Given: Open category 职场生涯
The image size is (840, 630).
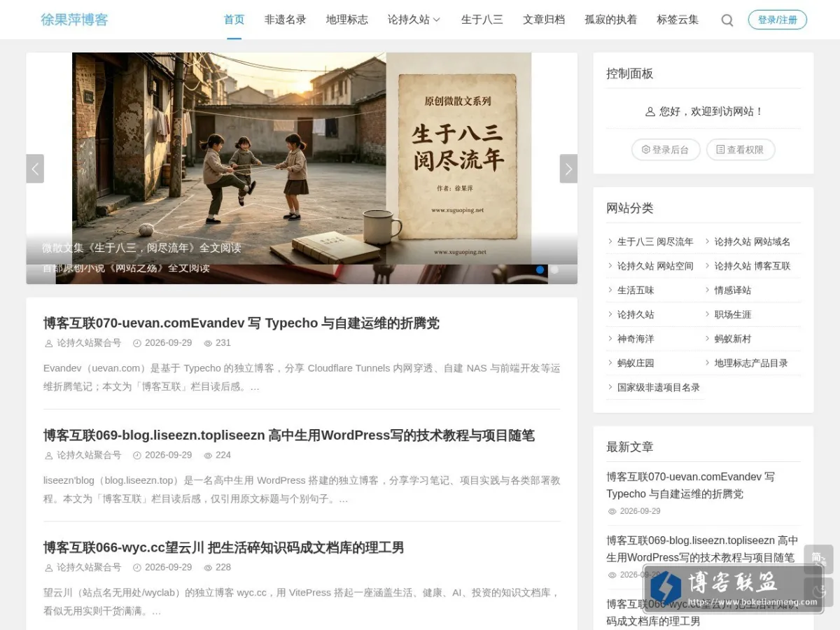Looking at the screenshot, I should [733, 314].
